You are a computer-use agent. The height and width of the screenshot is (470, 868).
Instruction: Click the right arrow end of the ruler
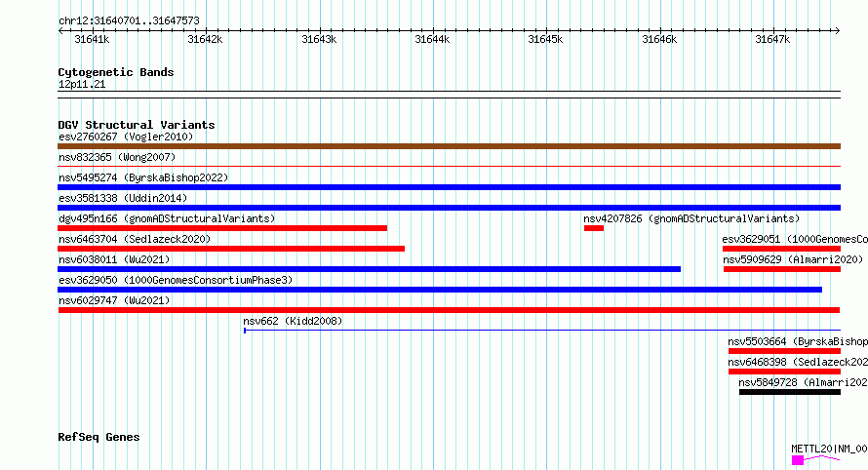pos(838,30)
